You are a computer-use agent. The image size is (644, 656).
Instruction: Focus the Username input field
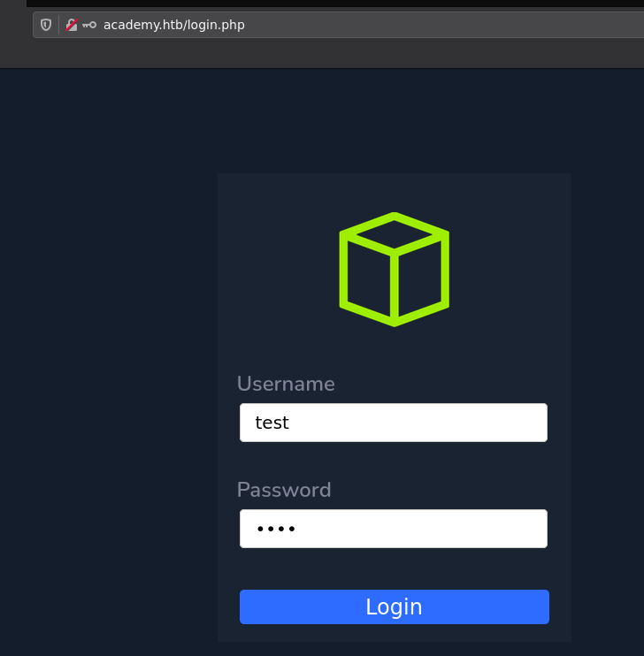393,423
